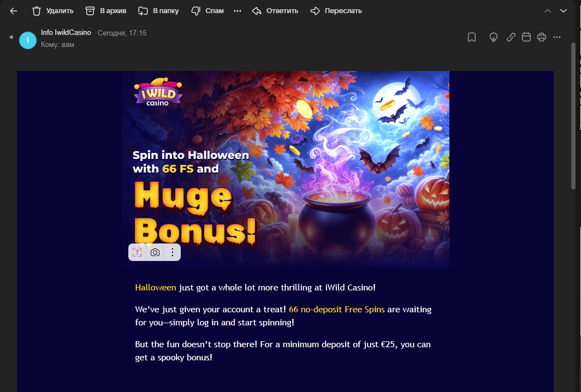This screenshot has width=581, height=392.
Task: Go to the previous message with the up chevron
Action: tap(548, 11)
